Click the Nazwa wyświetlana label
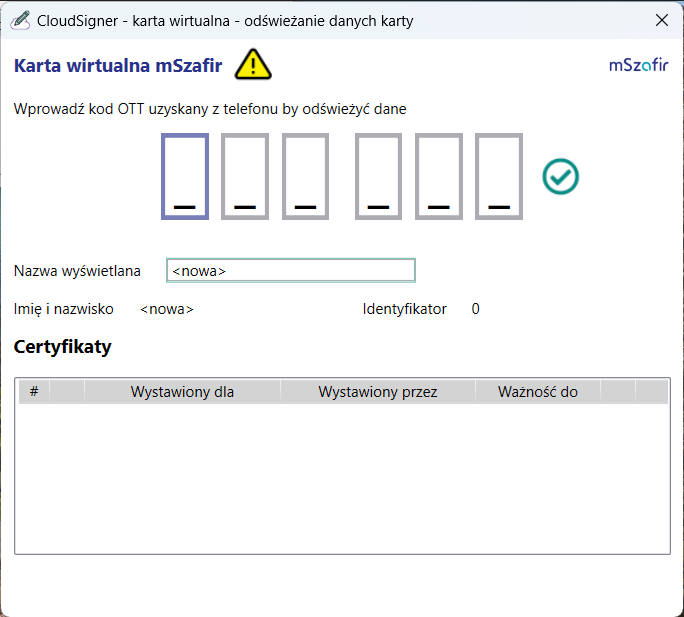Viewport: 684px width, 617px height. click(x=77, y=271)
